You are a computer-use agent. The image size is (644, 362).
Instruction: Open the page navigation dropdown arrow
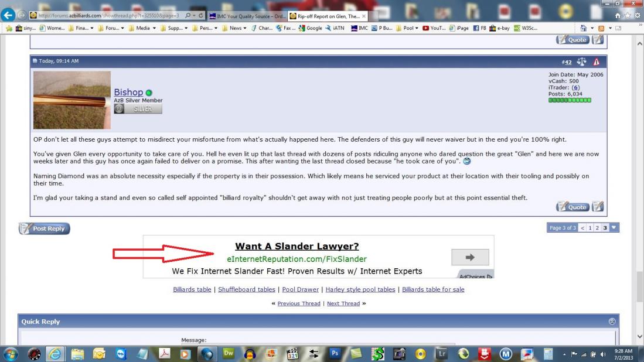[614, 228]
